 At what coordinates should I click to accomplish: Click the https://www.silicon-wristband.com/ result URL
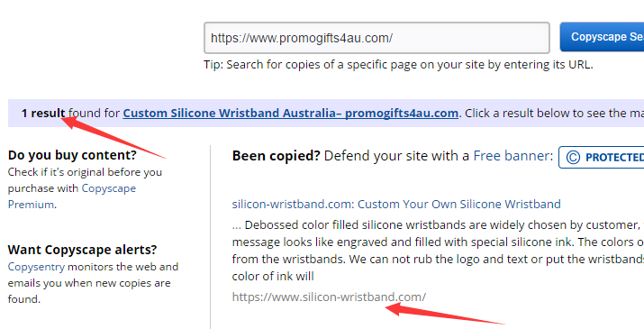(x=329, y=297)
